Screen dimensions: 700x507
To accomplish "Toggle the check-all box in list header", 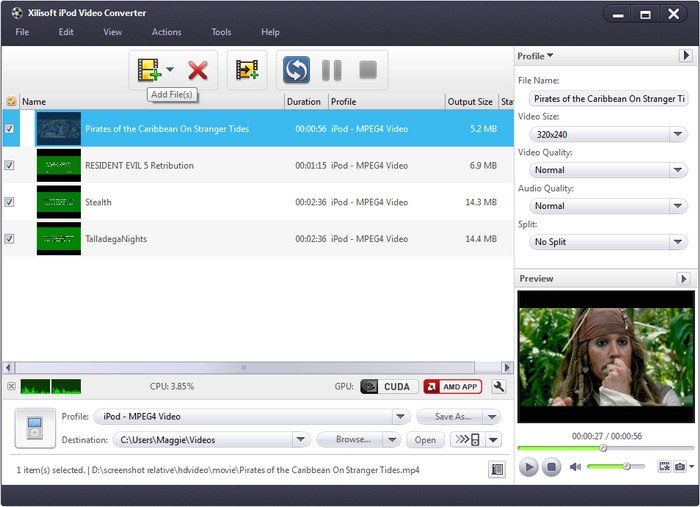I will pos(11,102).
